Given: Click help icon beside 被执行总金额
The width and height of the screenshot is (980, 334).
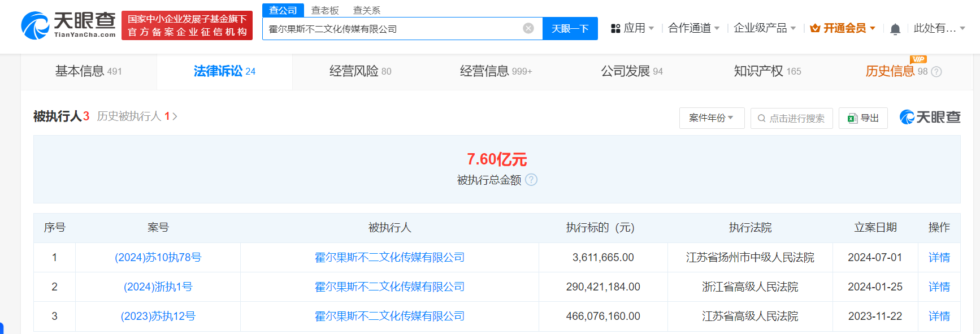Looking at the screenshot, I should [x=531, y=180].
